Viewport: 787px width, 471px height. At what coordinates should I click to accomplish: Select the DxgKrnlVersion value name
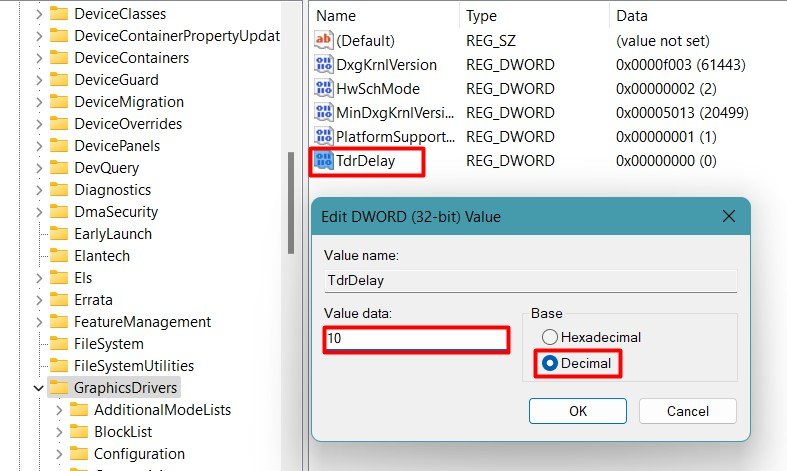tap(386, 64)
